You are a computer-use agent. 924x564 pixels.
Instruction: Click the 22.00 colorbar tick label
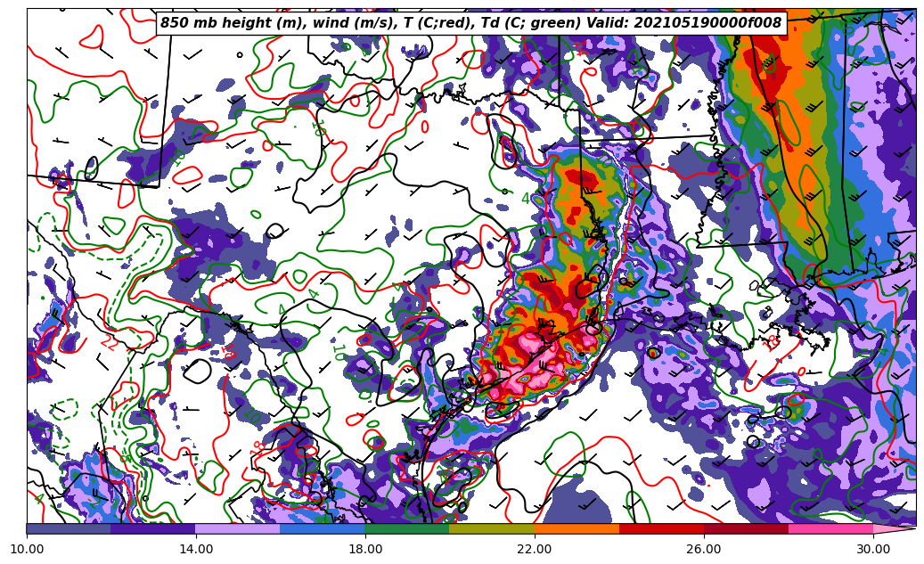[535, 549]
